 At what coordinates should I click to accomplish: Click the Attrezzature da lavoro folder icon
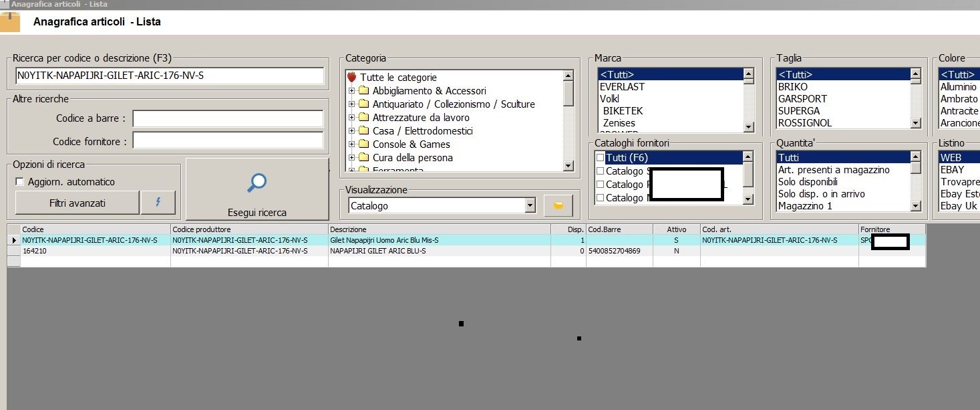pos(363,118)
